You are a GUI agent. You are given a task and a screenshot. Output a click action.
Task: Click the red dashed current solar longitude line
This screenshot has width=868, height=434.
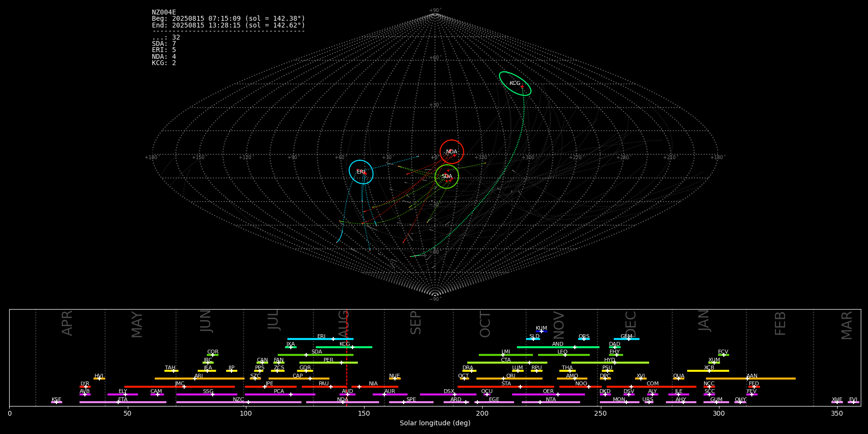(346, 357)
